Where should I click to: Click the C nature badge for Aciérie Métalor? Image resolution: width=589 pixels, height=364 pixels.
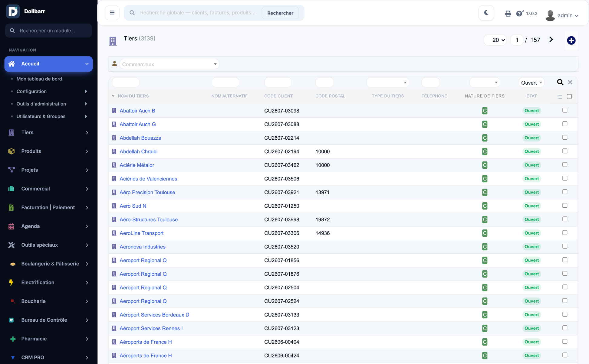pyautogui.click(x=485, y=165)
